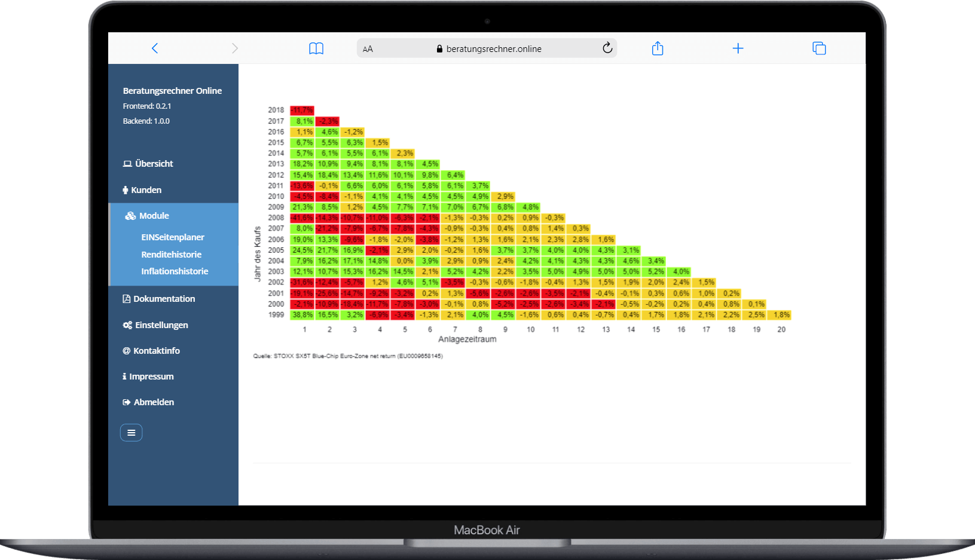This screenshot has width=975, height=560.
Task: Click the Safari back arrow
Action: tap(155, 48)
